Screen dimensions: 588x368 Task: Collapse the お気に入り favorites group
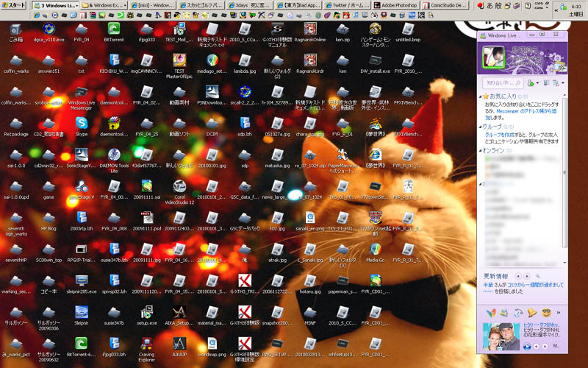pos(481,96)
